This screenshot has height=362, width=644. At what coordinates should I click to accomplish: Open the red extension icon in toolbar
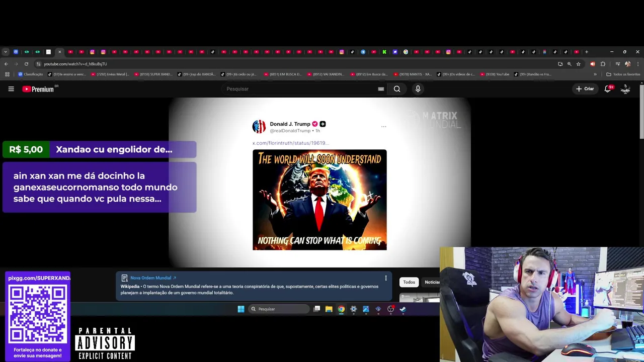click(x=592, y=64)
